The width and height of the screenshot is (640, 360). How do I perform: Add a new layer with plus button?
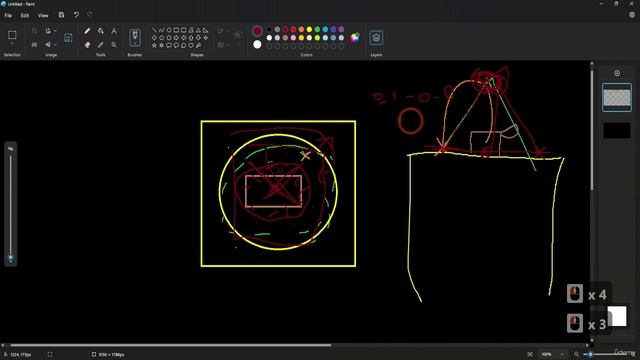coord(617,73)
